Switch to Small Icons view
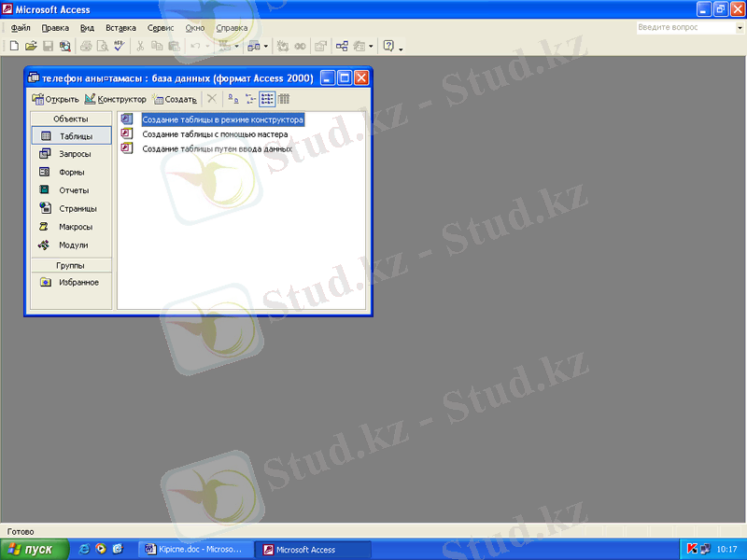The height and width of the screenshot is (560, 747). 250,99
